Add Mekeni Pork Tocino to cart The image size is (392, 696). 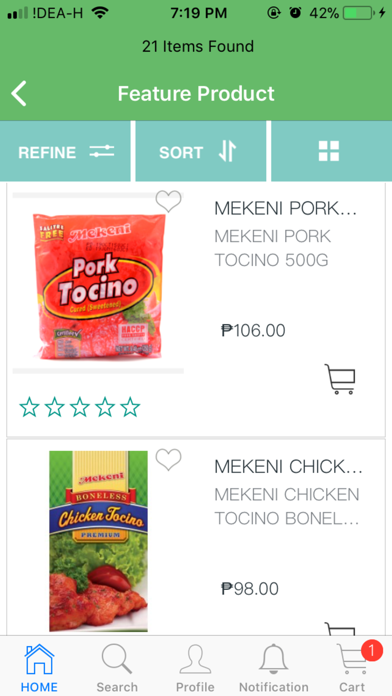click(x=340, y=379)
